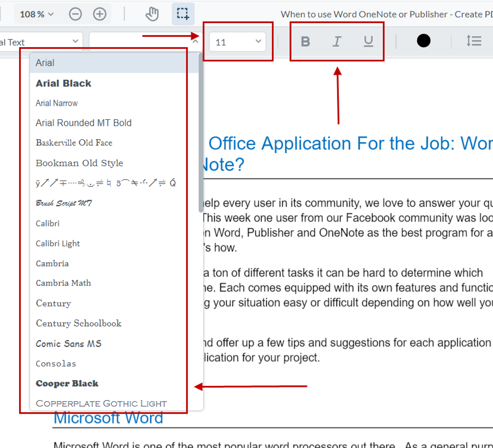Viewport: 493px width, 448px height.
Task: Click the Microsoft Word section heading
Action: click(108, 418)
